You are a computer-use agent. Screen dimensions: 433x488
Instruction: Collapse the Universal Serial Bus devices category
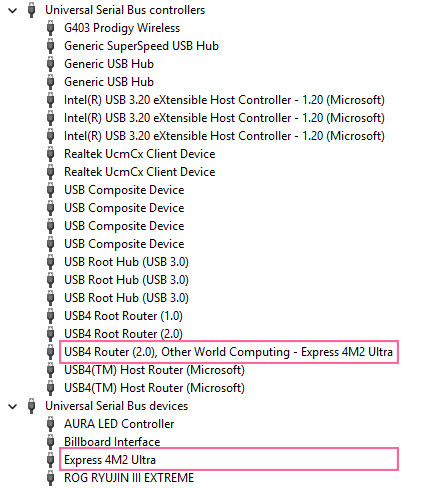(x=13, y=406)
